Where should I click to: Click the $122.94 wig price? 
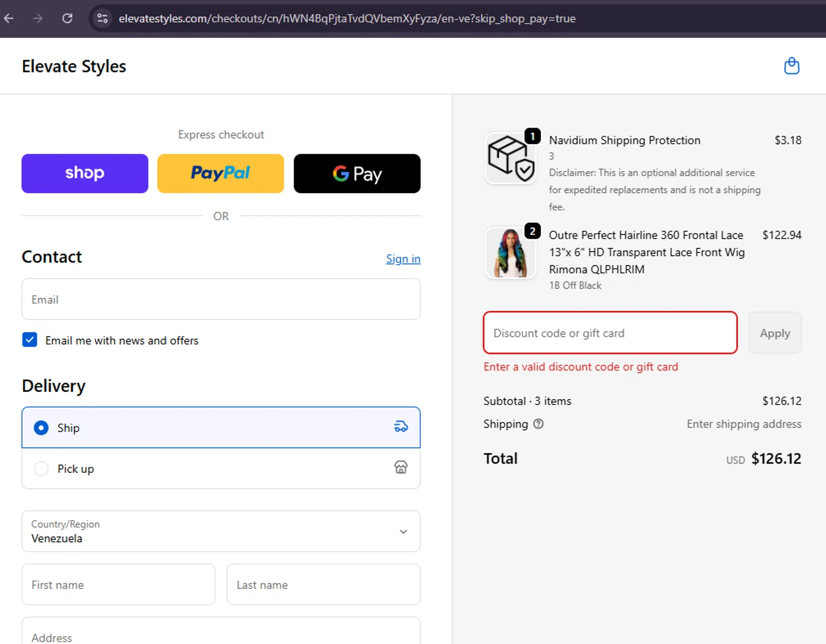click(781, 235)
